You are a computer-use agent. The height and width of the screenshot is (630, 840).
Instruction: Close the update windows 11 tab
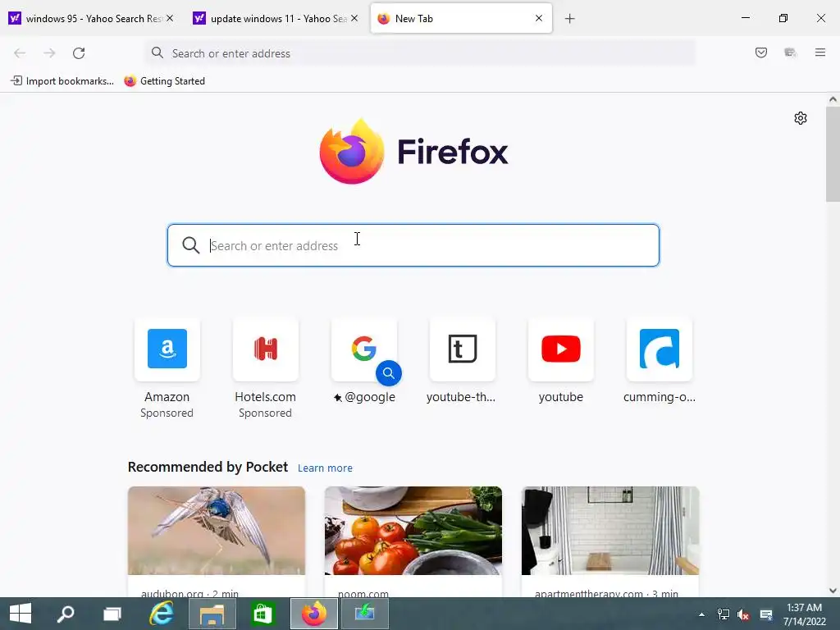[354, 18]
